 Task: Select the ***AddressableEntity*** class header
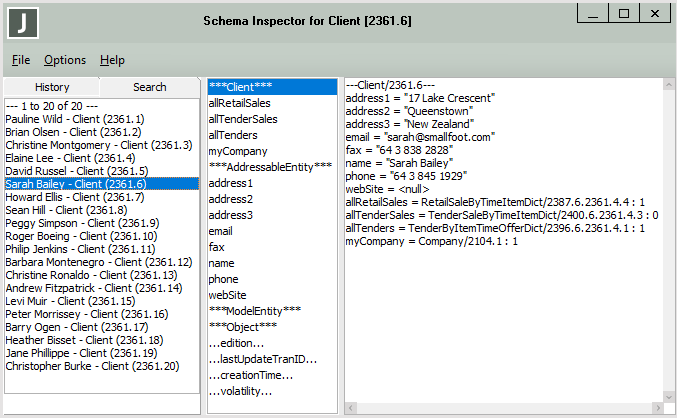270,167
